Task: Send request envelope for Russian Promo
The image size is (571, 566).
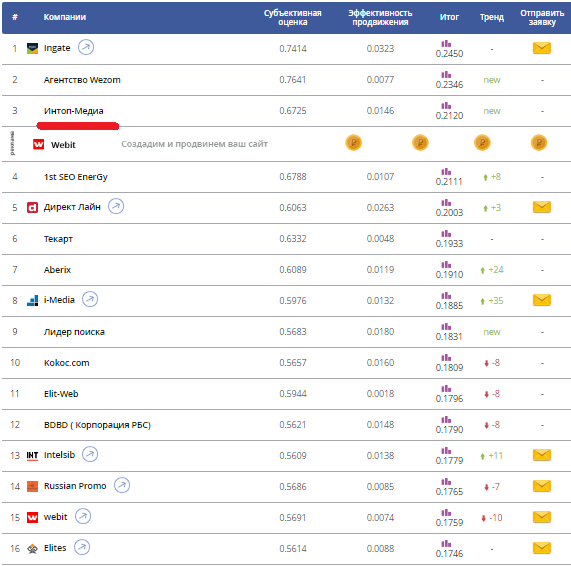Action: 542,486
